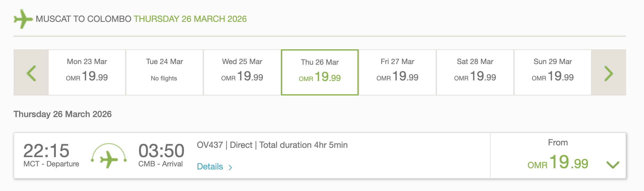Click the green airplane icon beside route title
The image size is (644, 191).
point(23,19)
